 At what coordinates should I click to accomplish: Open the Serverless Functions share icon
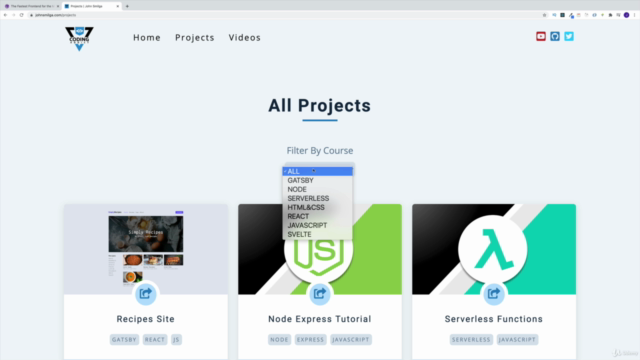click(x=493, y=293)
